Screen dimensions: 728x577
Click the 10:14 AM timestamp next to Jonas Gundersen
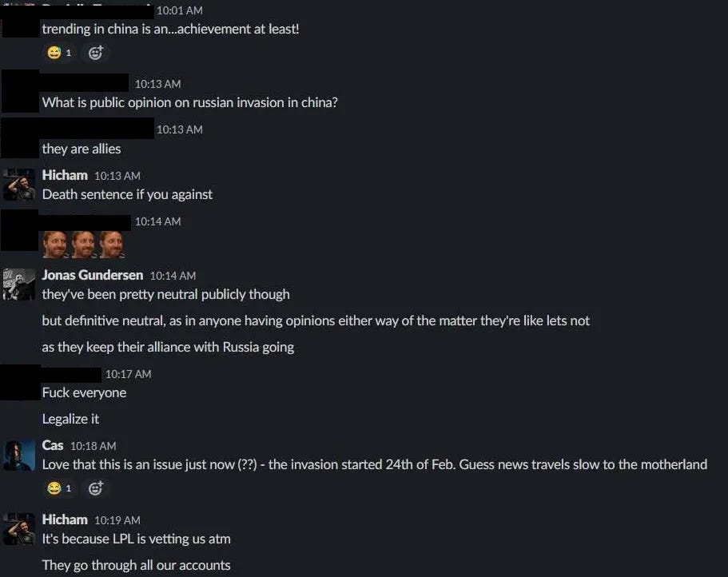pyautogui.click(x=173, y=275)
